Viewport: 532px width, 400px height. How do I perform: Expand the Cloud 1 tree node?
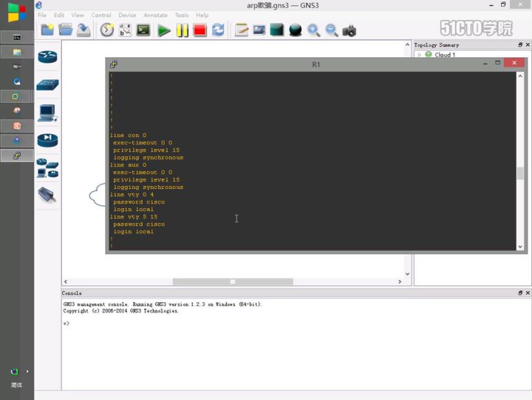[x=419, y=54]
